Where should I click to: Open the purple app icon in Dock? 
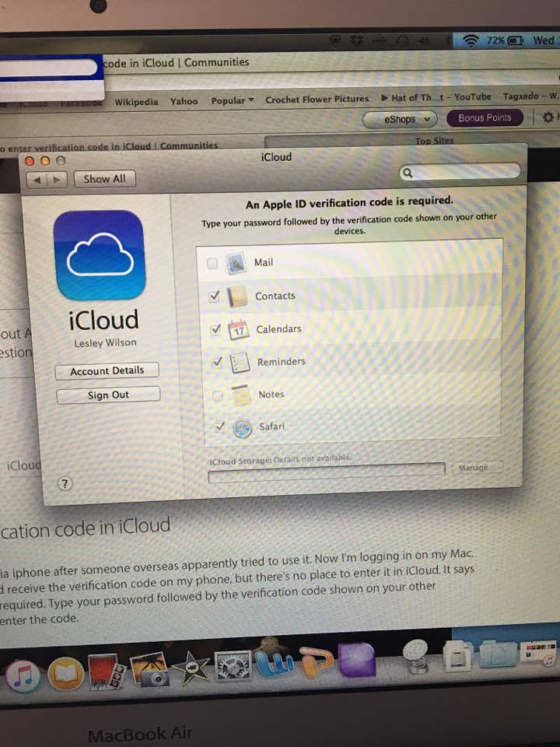[357, 661]
